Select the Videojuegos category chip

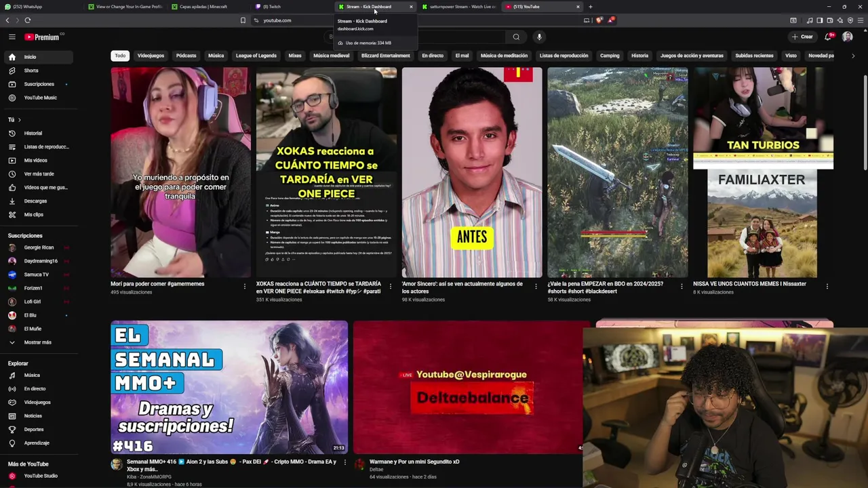pos(151,56)
